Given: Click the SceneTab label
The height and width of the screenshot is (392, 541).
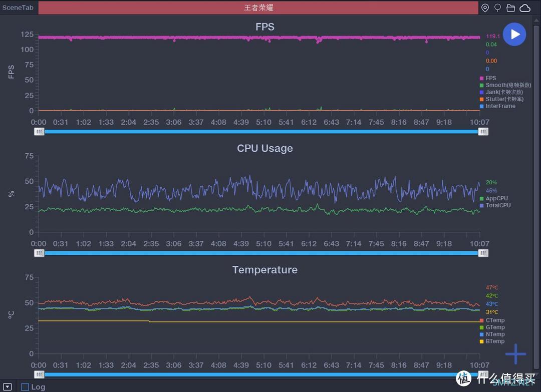Looking at the screenshot, I should click(18, 8).
